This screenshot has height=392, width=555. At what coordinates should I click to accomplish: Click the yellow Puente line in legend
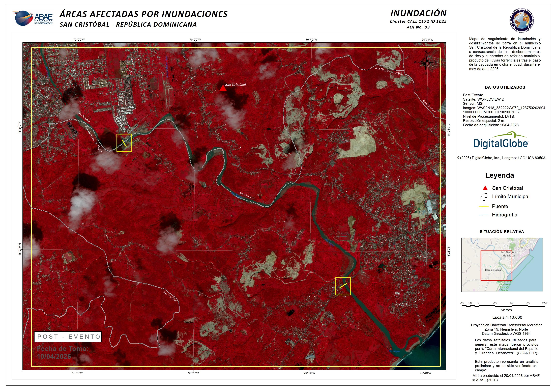click(484, 207)
